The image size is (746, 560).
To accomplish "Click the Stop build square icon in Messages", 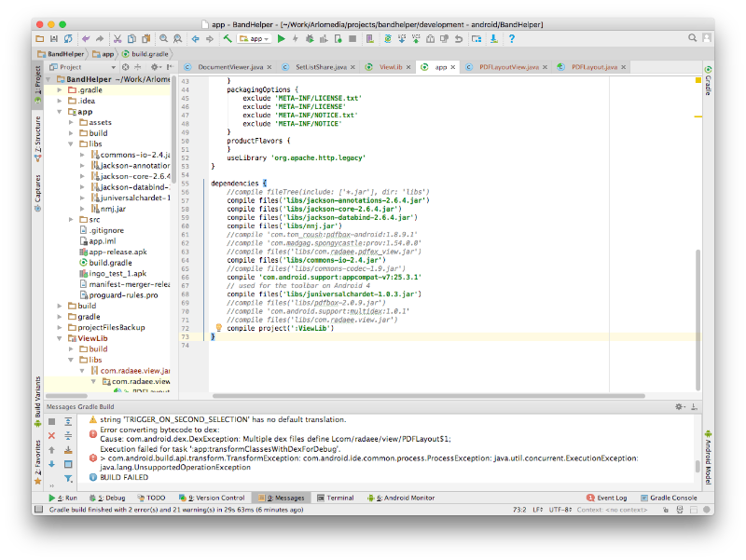I will 52,421.
